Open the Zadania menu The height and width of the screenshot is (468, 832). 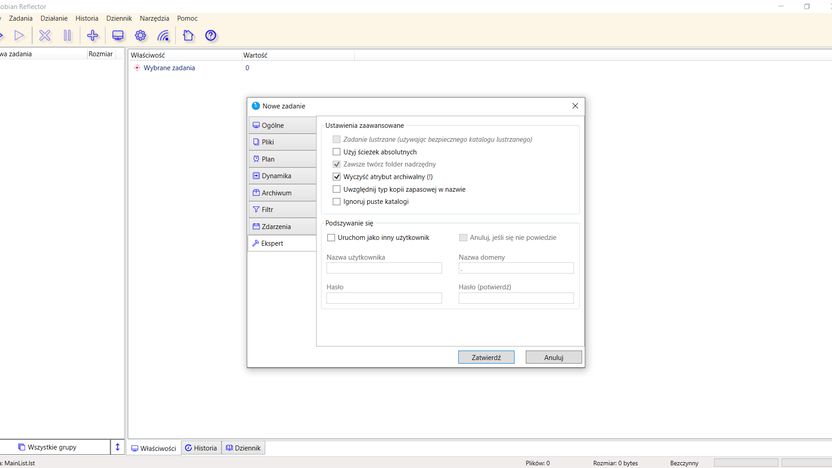pyautogui.click(x=21, y=18)
